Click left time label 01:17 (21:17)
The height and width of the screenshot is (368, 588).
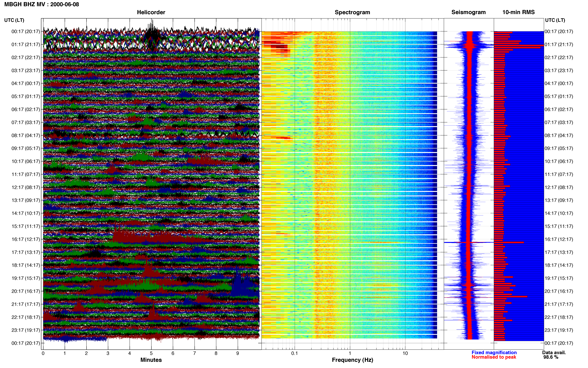(x=26, y=44)
